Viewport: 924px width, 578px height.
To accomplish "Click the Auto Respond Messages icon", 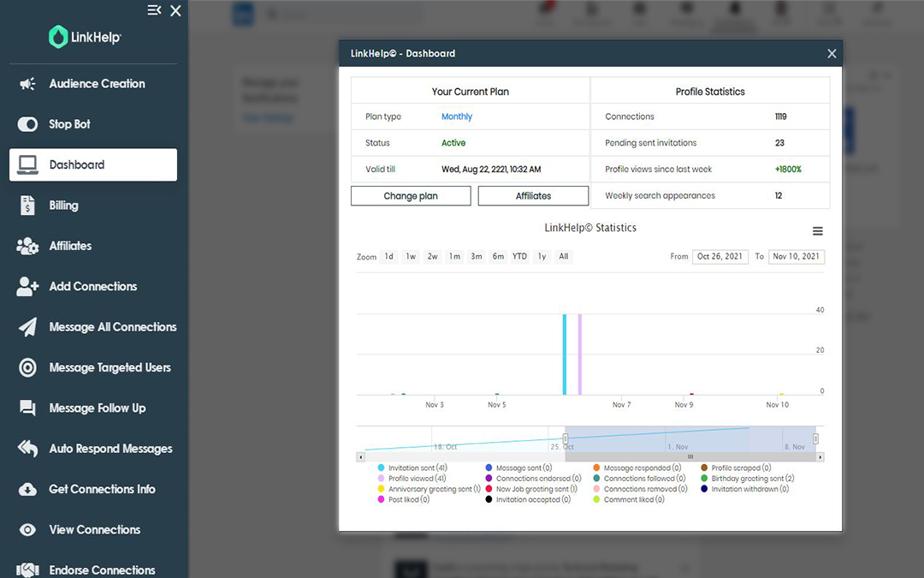I will (26, 448).
